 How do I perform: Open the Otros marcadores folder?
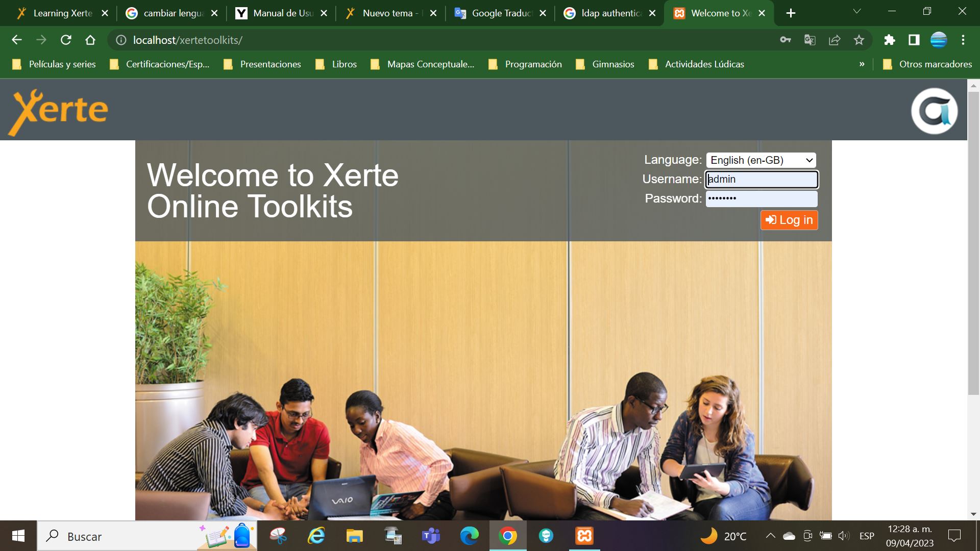coord(927,64)
